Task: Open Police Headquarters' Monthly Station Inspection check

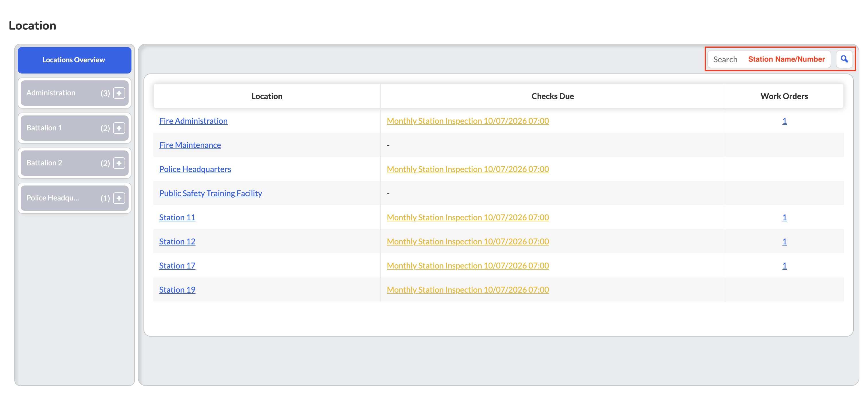Action: pyautogui.click(x=468, y=169)
